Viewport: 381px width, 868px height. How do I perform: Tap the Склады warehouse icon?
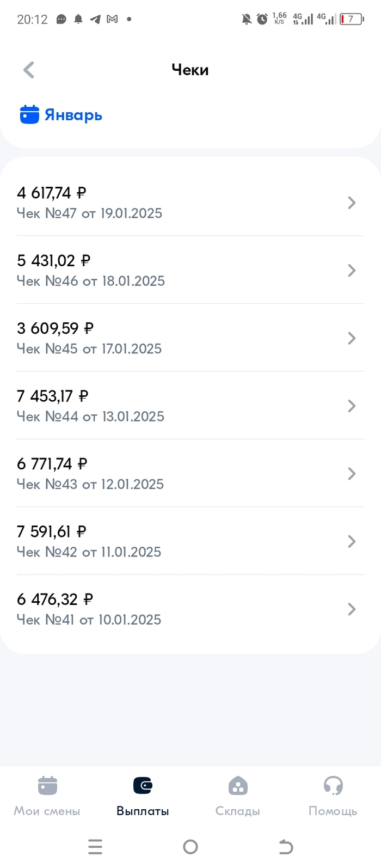tap(238, 786)
